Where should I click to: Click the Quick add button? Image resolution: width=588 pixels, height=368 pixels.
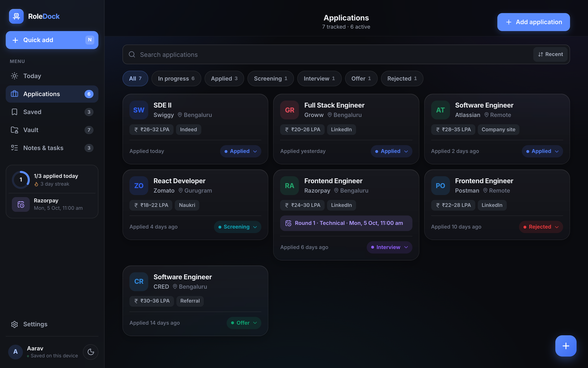[x=52, y=40]
